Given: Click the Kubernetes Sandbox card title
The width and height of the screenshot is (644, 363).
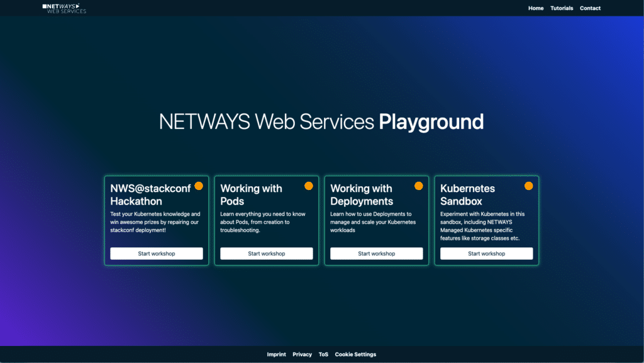Looking at the screenshot, I should click(x=467, y=195).
